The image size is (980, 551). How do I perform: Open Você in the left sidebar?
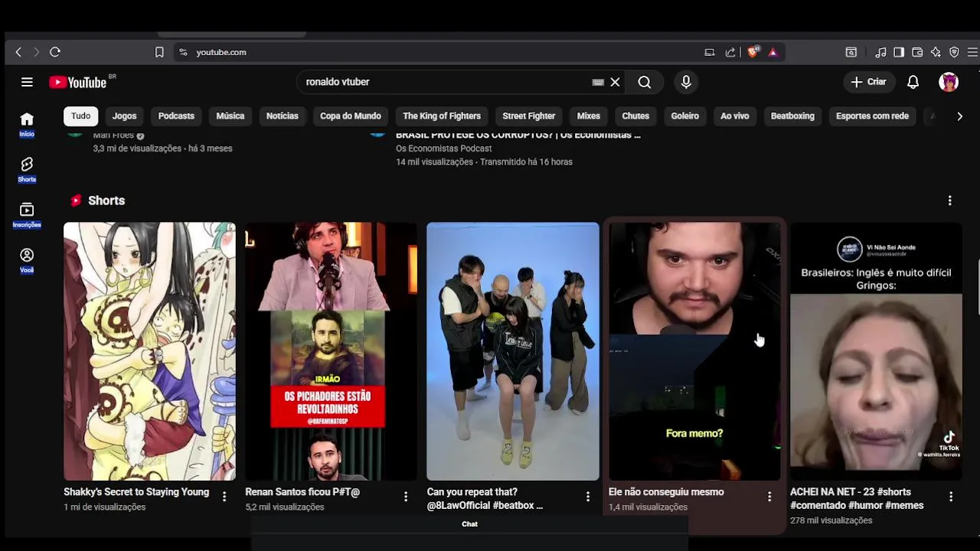pos(27,260)
